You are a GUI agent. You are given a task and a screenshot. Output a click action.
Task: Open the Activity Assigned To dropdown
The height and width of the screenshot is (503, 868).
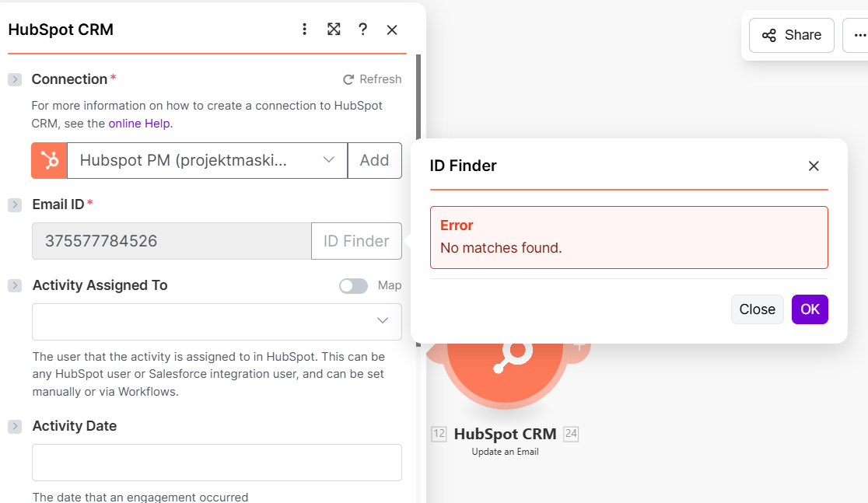pyautogui.click(x=216, y=321)
